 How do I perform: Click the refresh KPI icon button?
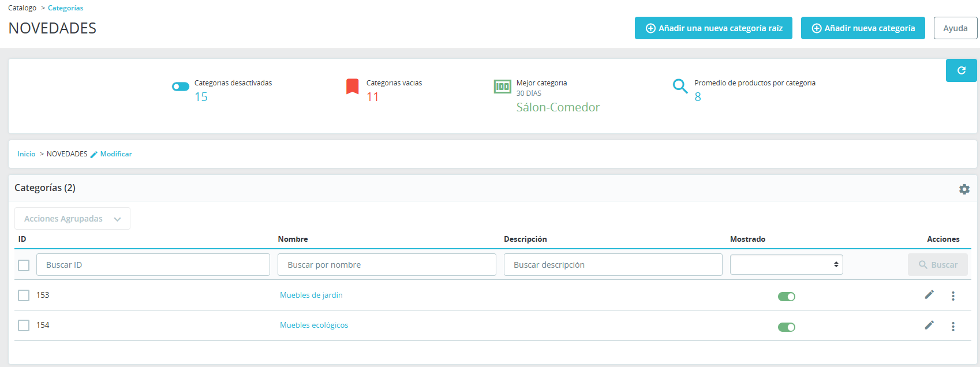click(961, 70)
